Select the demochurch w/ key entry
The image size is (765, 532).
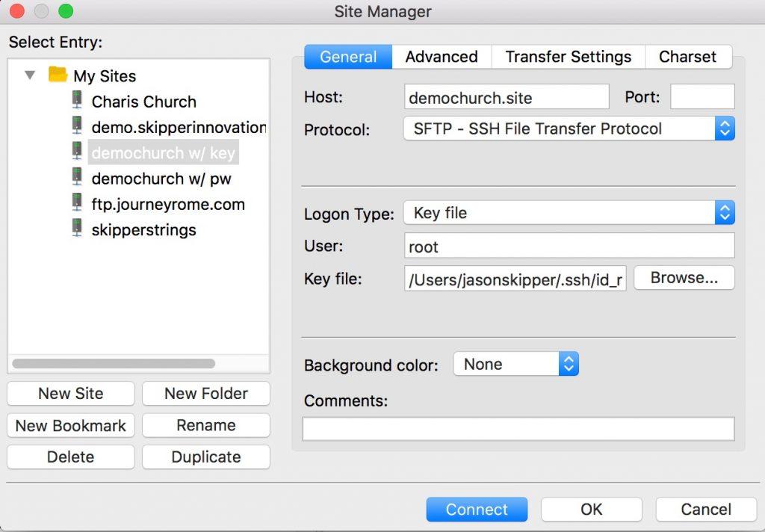coord(164,152)
